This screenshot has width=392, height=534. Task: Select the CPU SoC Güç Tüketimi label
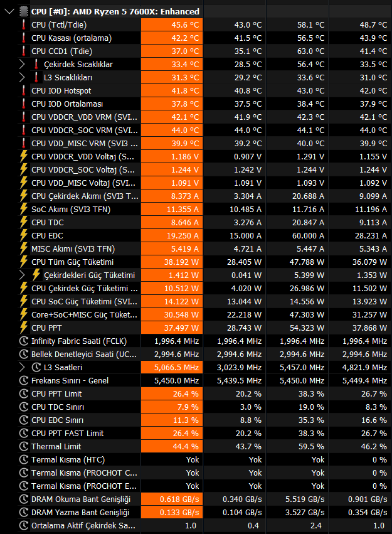tap(84, 301)
